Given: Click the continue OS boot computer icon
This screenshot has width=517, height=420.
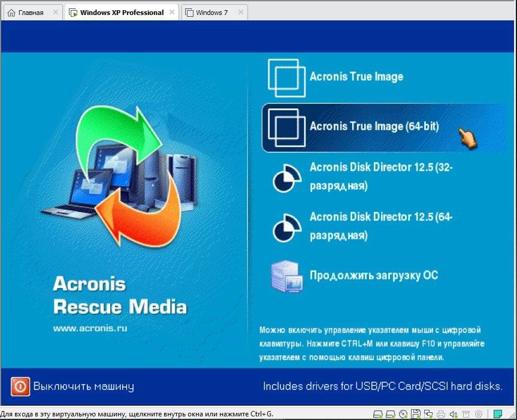Looking at the screenshot, I should [286, 276].
